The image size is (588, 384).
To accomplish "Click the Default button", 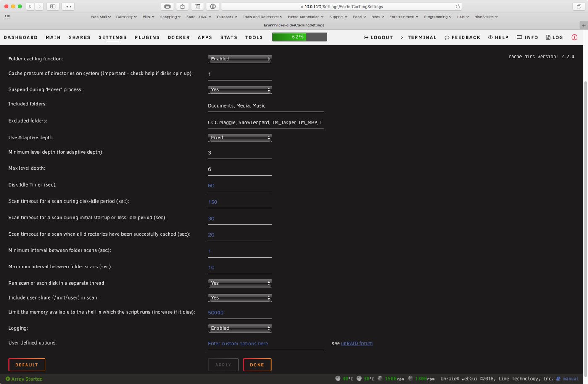I will pos(27,365).
